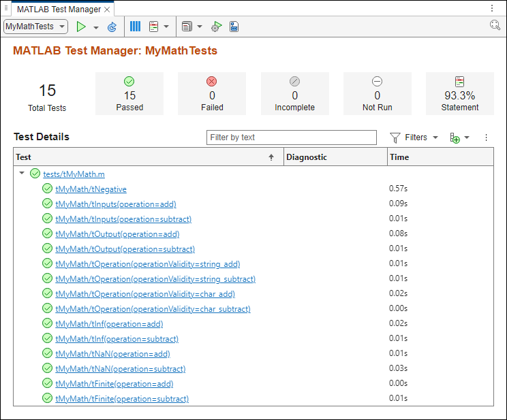The height and width of the screenshot is (420, 507).
Task: Click the gear with play settings icon
Action: pyautogui.click(x=216, y=27)
